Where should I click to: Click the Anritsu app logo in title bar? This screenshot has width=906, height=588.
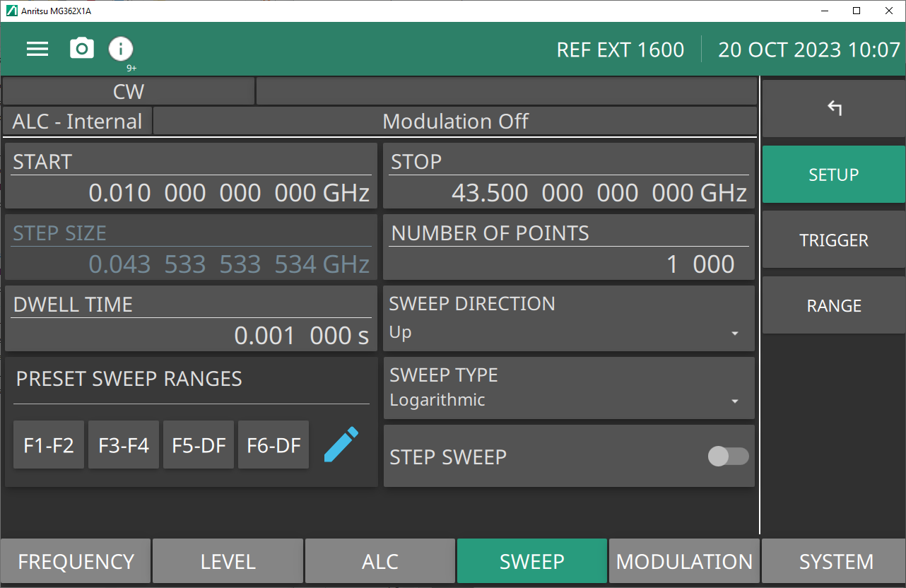click(11, 11)
